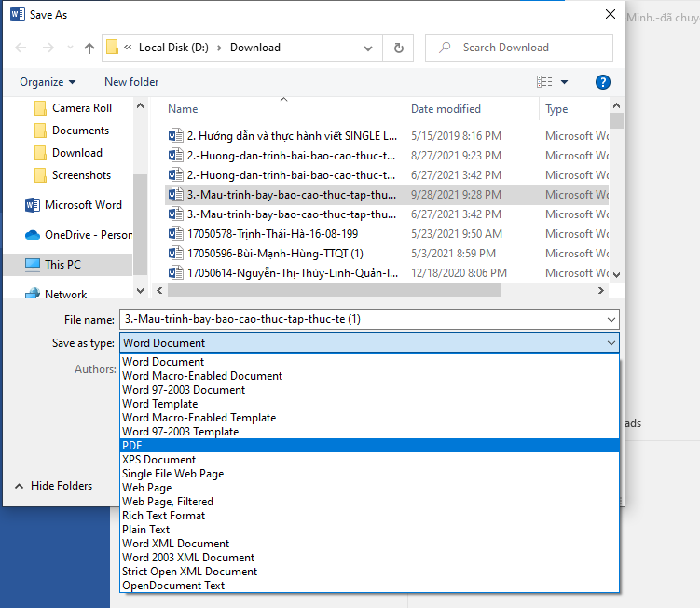
Task: Open the Help question mark icon
Action: pos(603,82)
